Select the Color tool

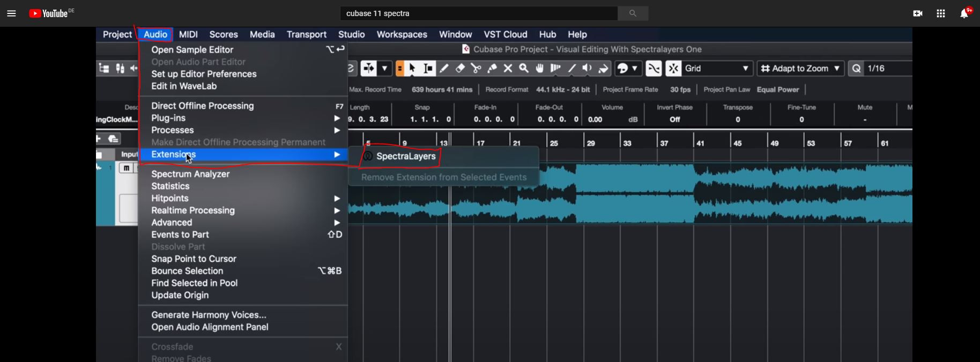coord(604,69)
